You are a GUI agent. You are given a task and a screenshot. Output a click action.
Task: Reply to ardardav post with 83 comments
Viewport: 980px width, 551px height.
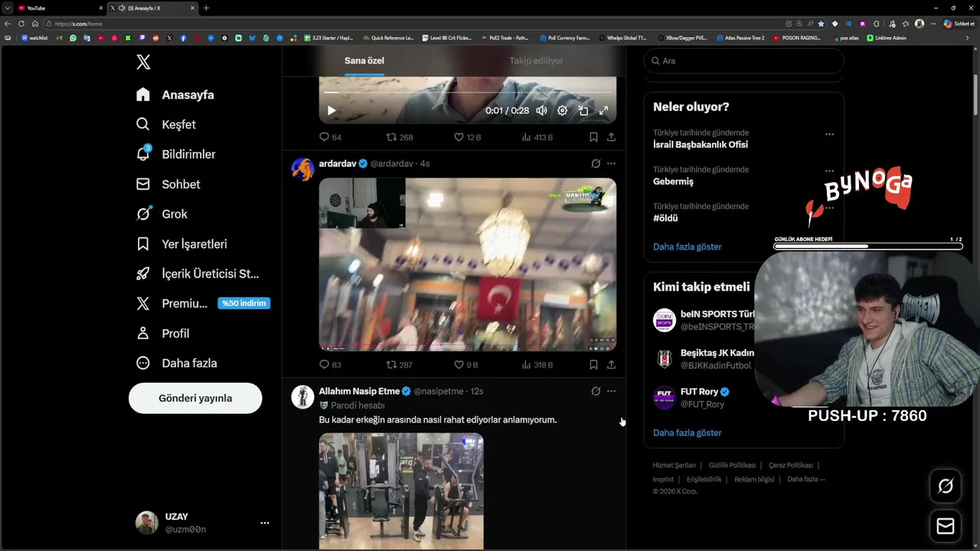tap(330, 365)
